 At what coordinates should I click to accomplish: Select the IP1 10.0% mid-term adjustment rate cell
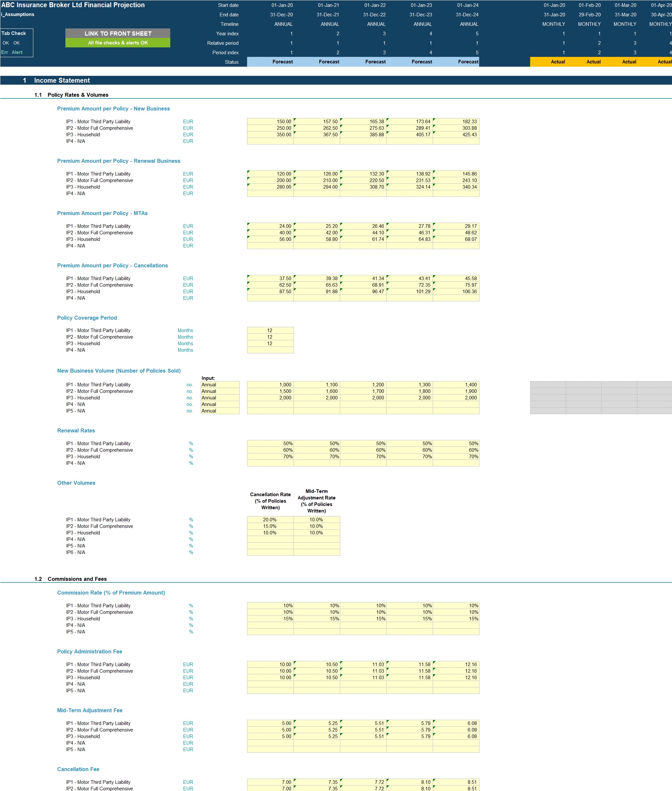(317, 520)
